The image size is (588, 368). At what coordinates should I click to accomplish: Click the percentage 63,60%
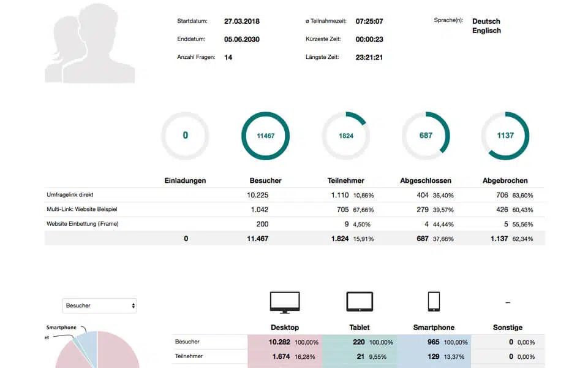tap(522, 196)
